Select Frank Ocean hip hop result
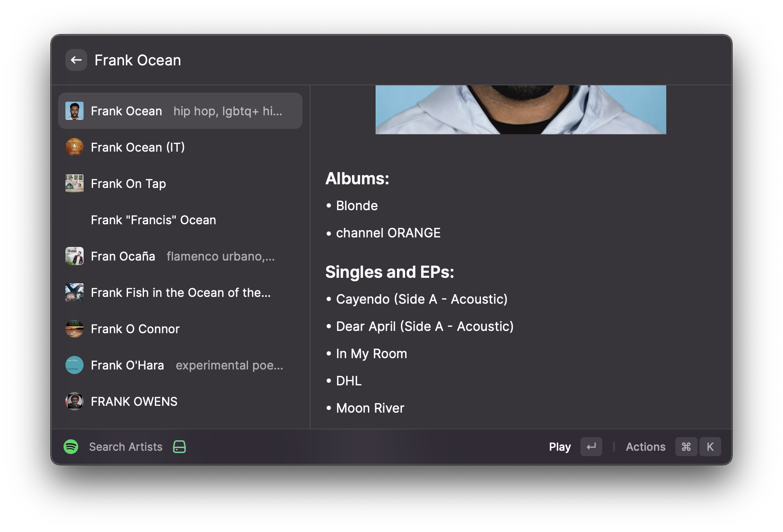This screenshot has height=532, width=783. pyautogui.click(x=180, y=111)
